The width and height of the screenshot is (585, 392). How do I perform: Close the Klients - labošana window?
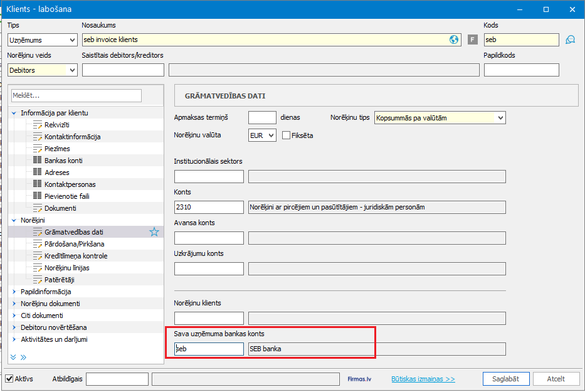[572, 9]
